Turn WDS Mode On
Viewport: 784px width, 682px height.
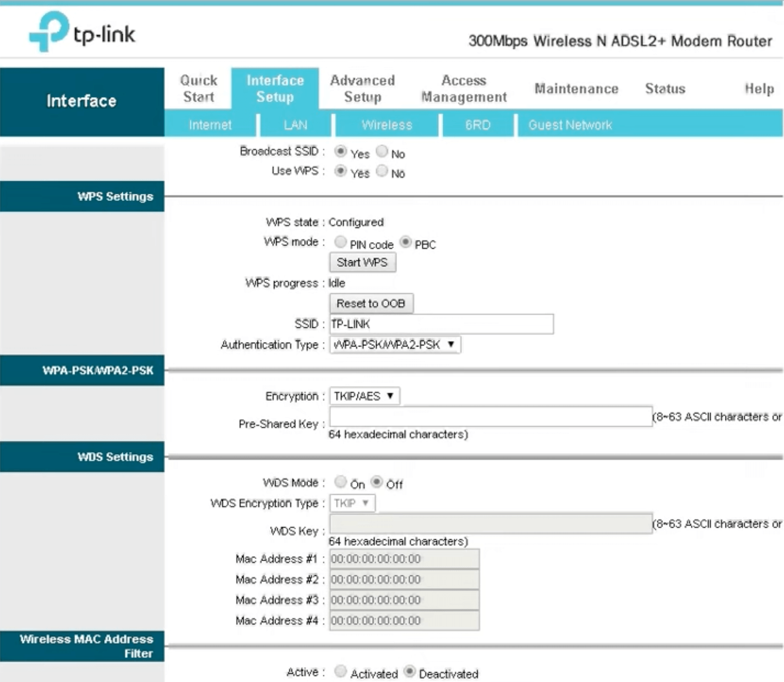tap(340, 481)
